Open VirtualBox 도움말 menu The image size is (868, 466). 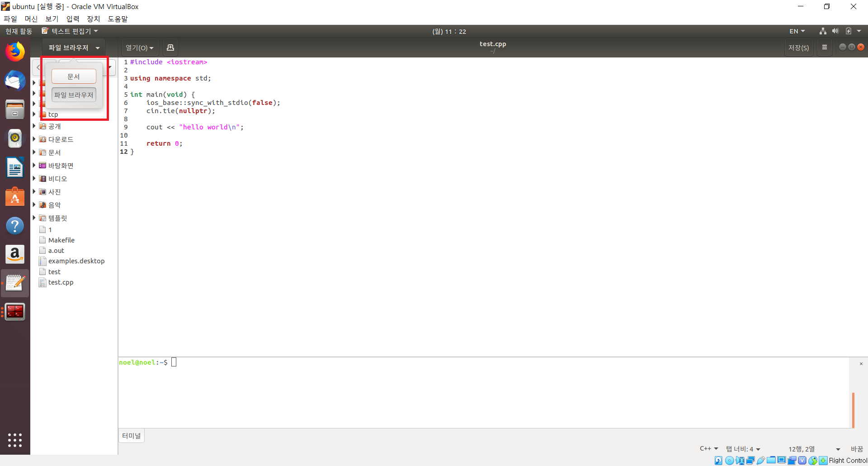118,19
